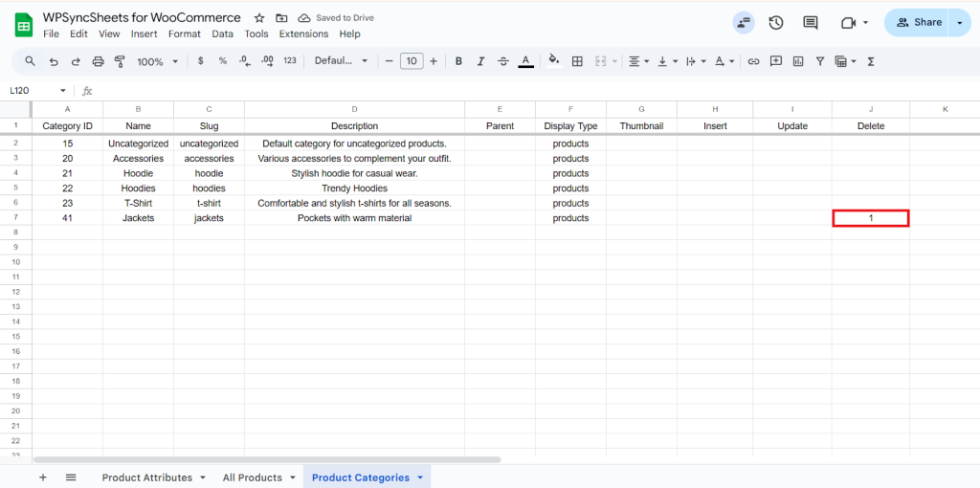Open Product Categories tab dropdown arrow

[420, 477]
